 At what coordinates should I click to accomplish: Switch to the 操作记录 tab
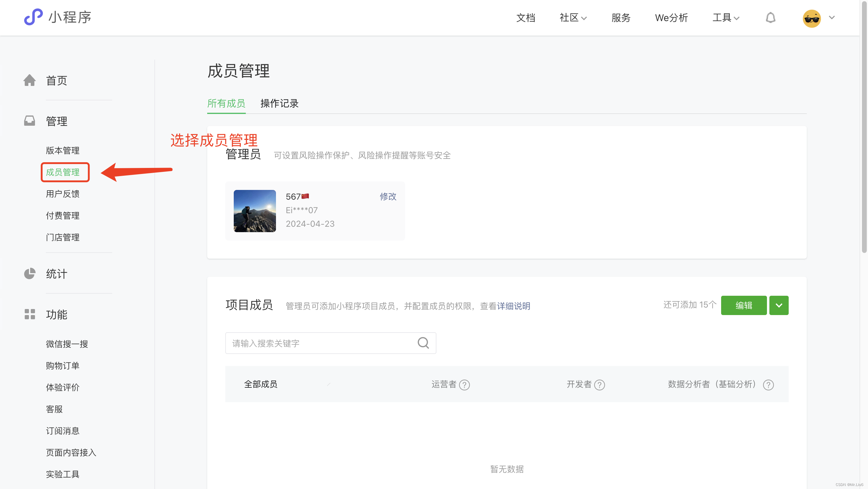click(279, 103)
